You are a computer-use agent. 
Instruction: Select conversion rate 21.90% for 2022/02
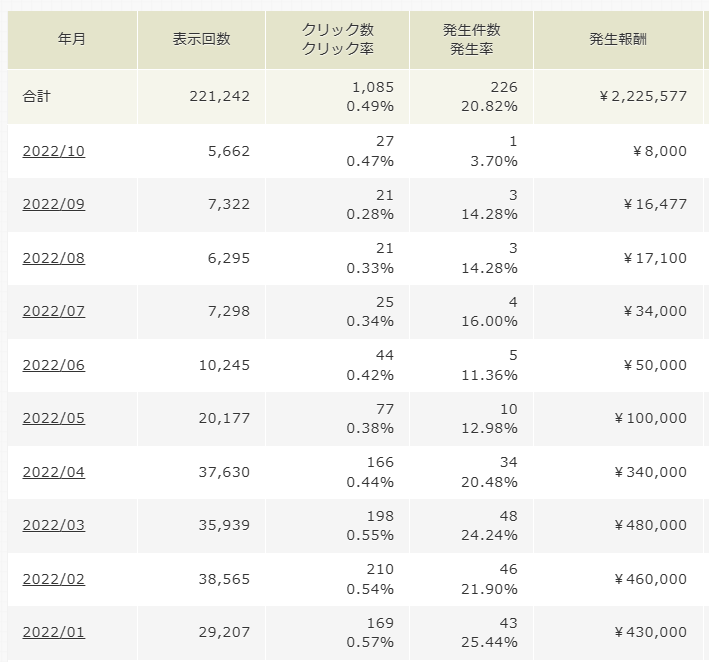489,590
